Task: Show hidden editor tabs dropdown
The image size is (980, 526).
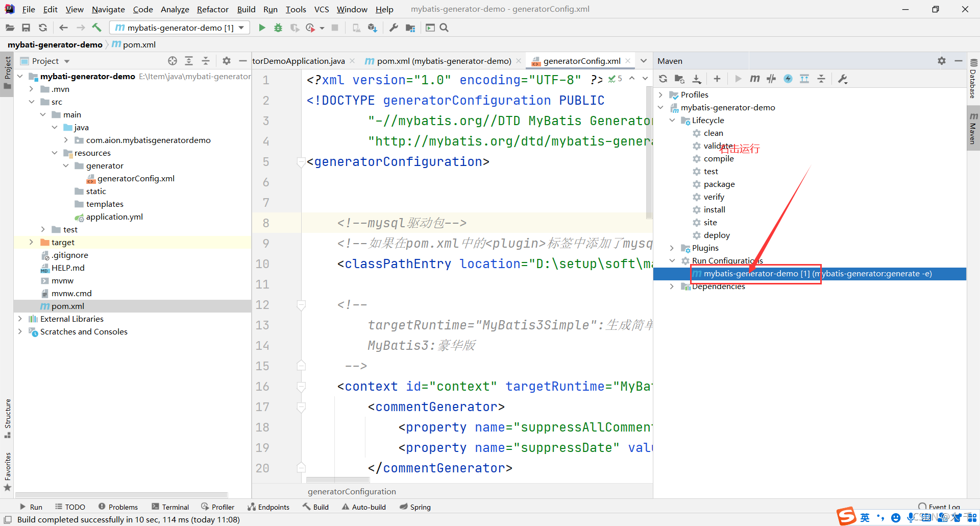Action: click(x=644, y=61)
